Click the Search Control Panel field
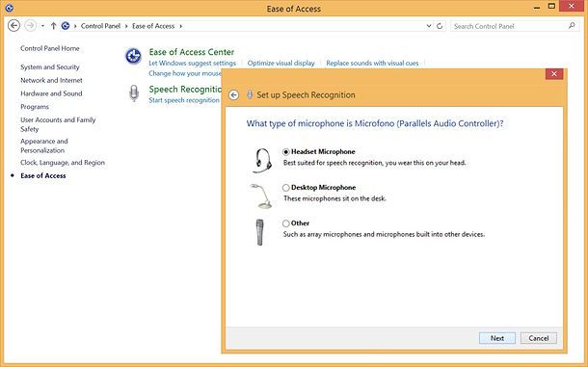588x367 pixels. point(514,26)
